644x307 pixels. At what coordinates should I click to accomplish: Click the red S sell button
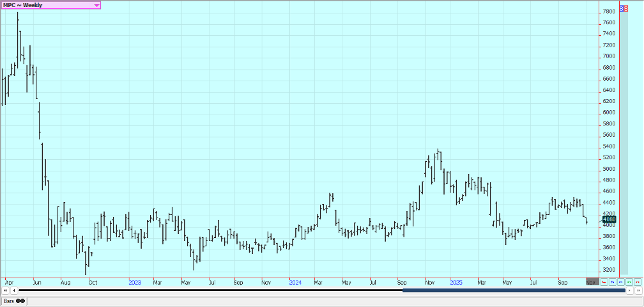point(626,9)
